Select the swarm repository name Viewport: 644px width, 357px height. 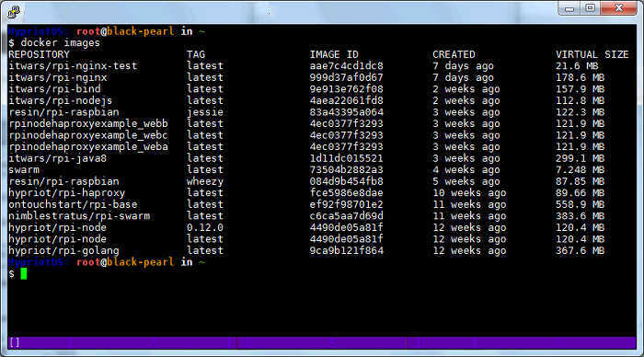(x=24, y=169)
